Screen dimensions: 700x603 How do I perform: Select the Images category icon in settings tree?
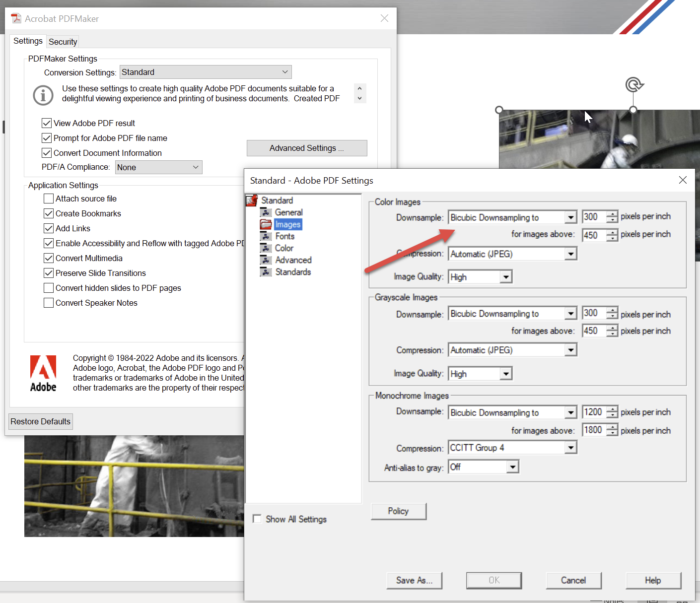(266, 224)
